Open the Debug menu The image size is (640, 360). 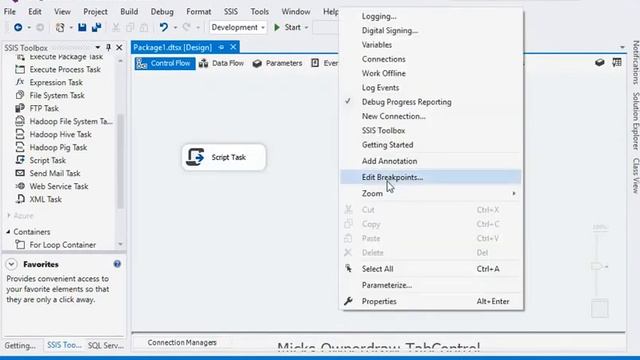(x=162, y=11)
